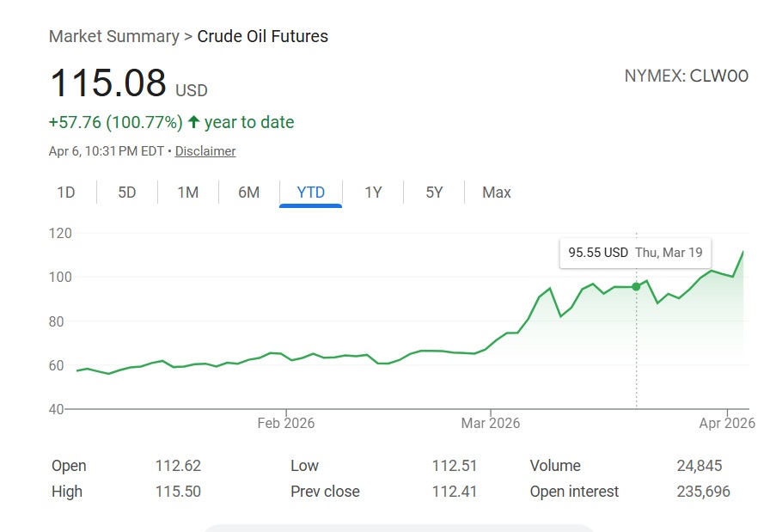Select the 1D time range tab
This screenshot has width=776, height=532.
click(66, 193)
